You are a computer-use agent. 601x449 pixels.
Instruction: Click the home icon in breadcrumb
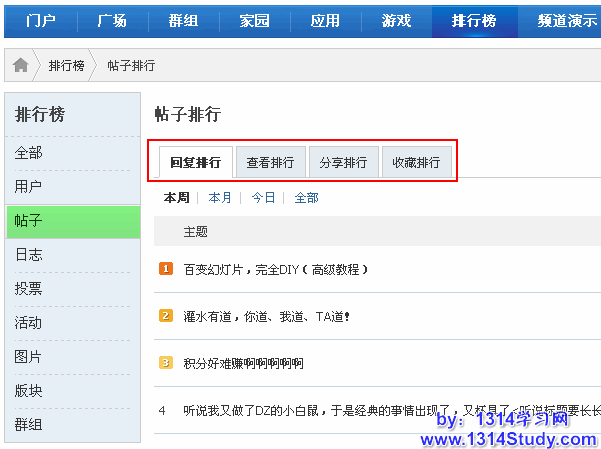(20, 65)
